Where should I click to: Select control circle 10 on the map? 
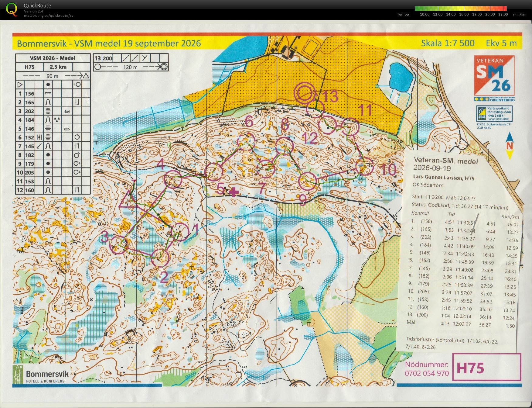[x=364, y=166]
